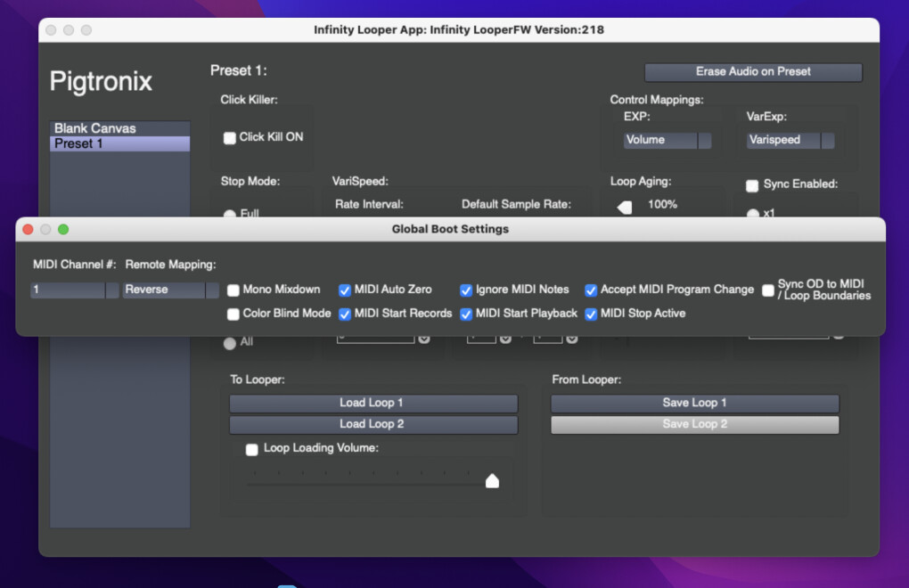Click the "To Looper:" label

258,380
